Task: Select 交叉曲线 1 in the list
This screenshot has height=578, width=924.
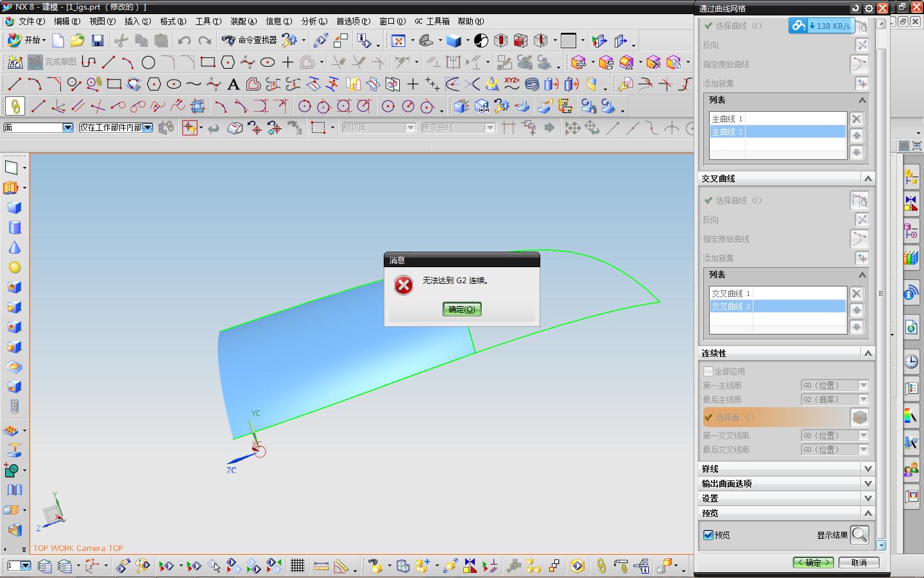Action: pyautogui.click(x=778, y=293)
